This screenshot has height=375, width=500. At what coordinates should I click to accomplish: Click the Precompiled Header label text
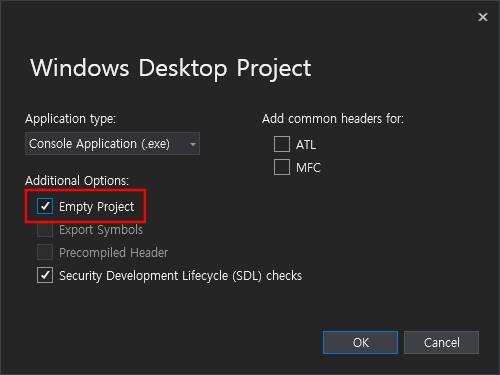pyautogui.click(x=114, y=253)
